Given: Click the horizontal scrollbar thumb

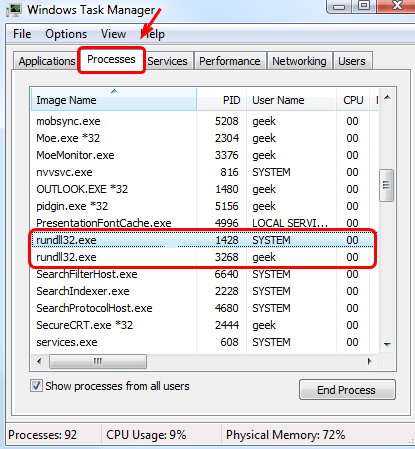Looking at the screenshot, I should pyautogui.click(x=98, y=361).
